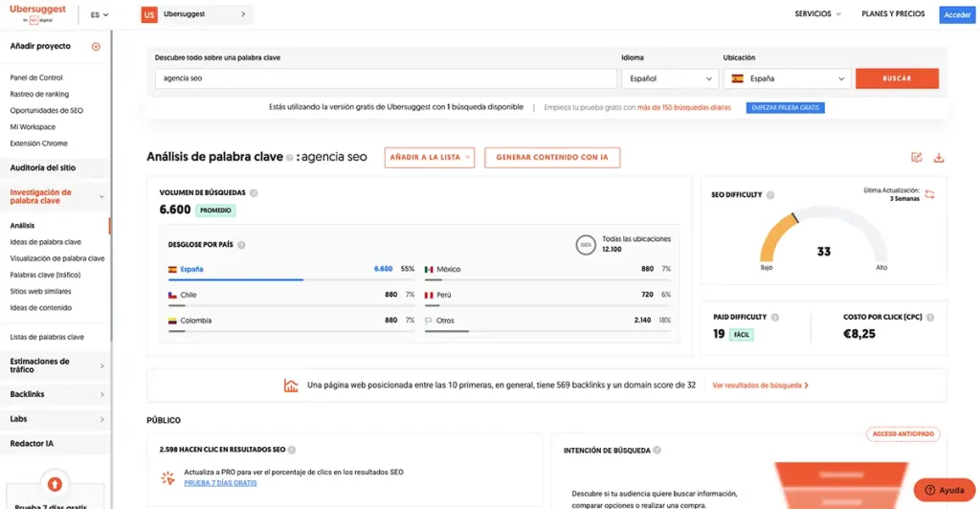Click the BUSCAR button

pos(897,78)
